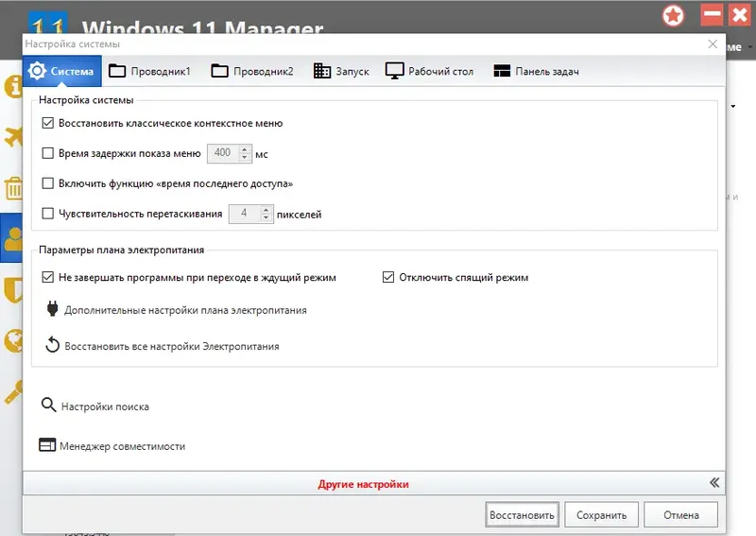The width and height of the screenshot is (756, 536).
Task: Switch to the Система tab
Action: coord(62,72)
